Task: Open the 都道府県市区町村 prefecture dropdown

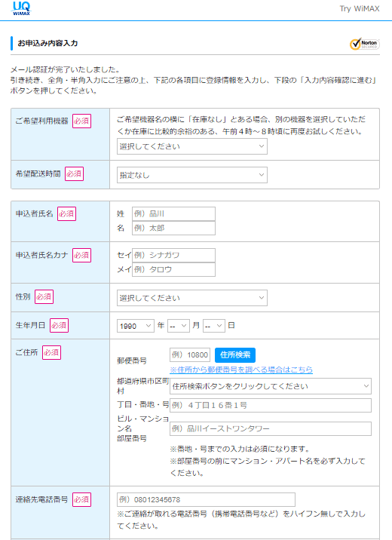Action: coord(271,386)
